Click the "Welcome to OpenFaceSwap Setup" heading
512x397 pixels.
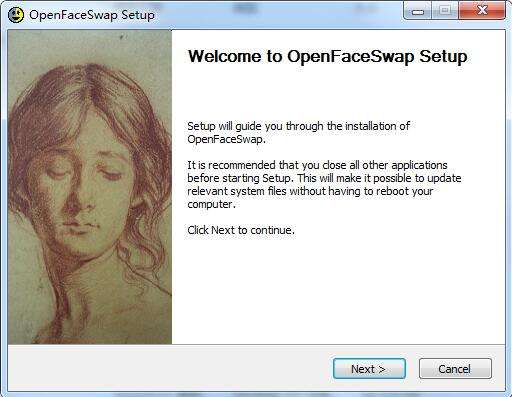[x=327, y=56]
